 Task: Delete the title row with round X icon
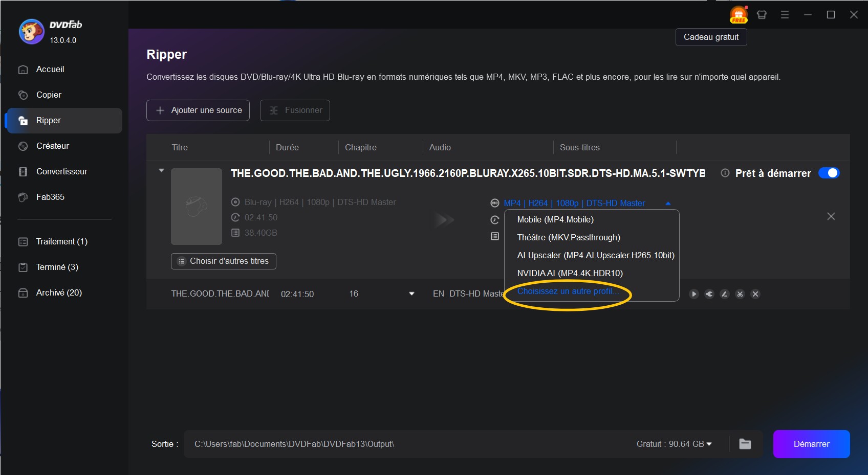755,294
